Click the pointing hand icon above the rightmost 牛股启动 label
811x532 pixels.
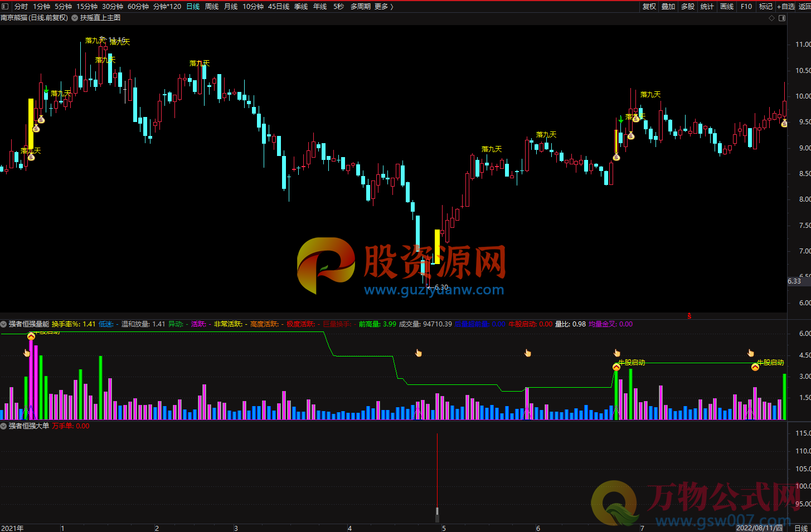[x=751, y=353]
